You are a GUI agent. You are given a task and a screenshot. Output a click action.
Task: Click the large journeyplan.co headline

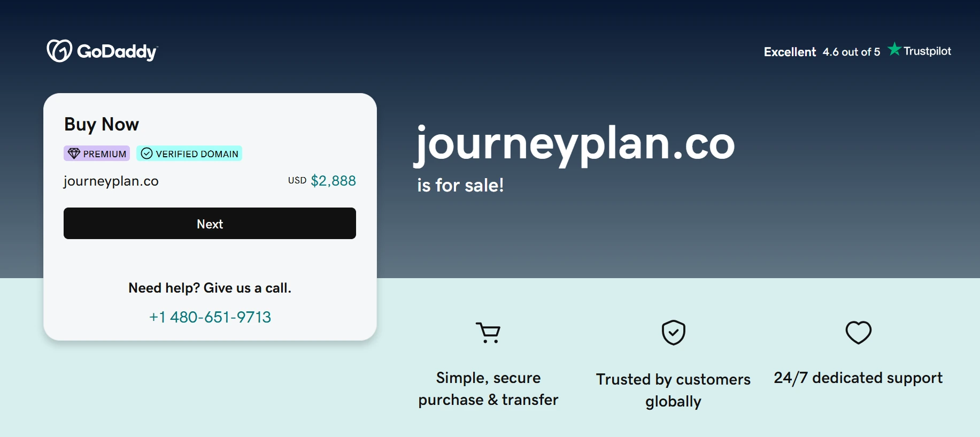coord(575,144)
